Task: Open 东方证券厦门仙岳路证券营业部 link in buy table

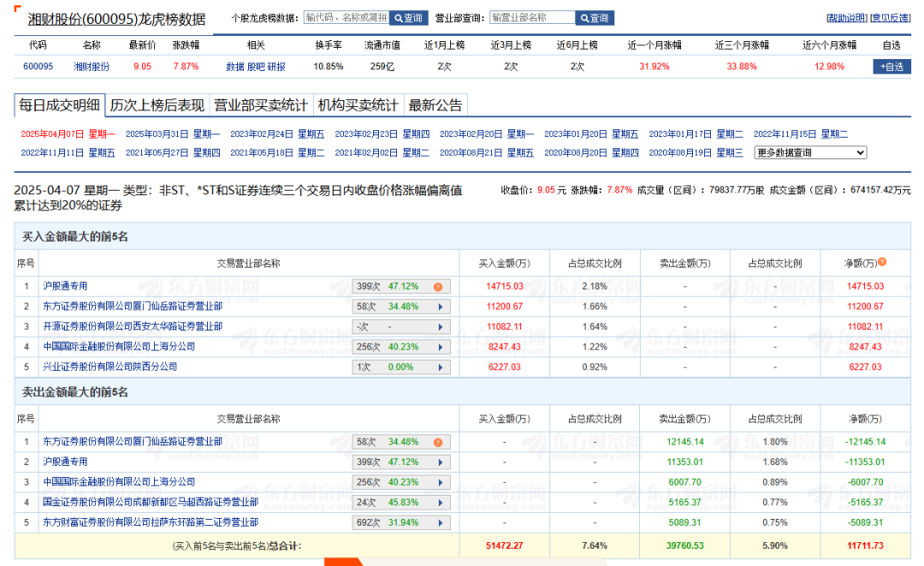Action: (x=133, y=306)
